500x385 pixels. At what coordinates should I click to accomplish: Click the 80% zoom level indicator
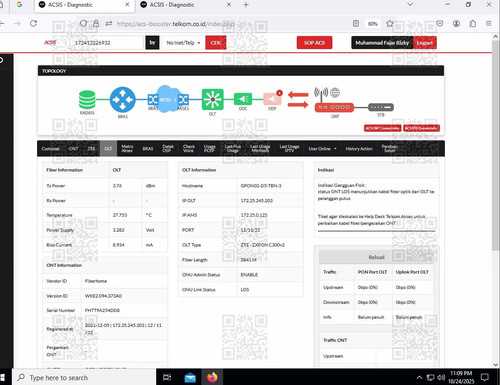[372, 24]
